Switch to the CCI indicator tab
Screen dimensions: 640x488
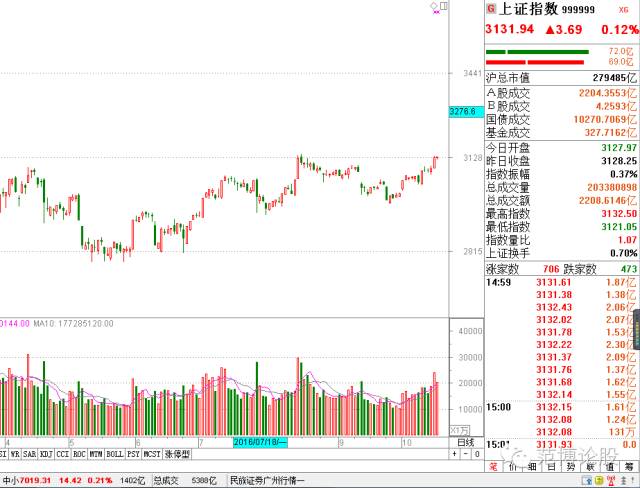[x=62, y=454]
